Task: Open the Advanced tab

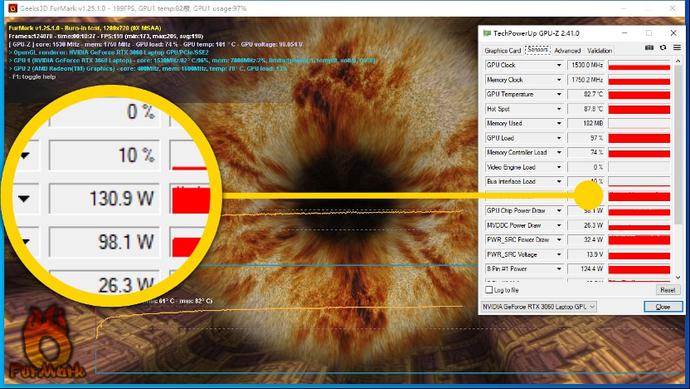Action: coord(567,51)
